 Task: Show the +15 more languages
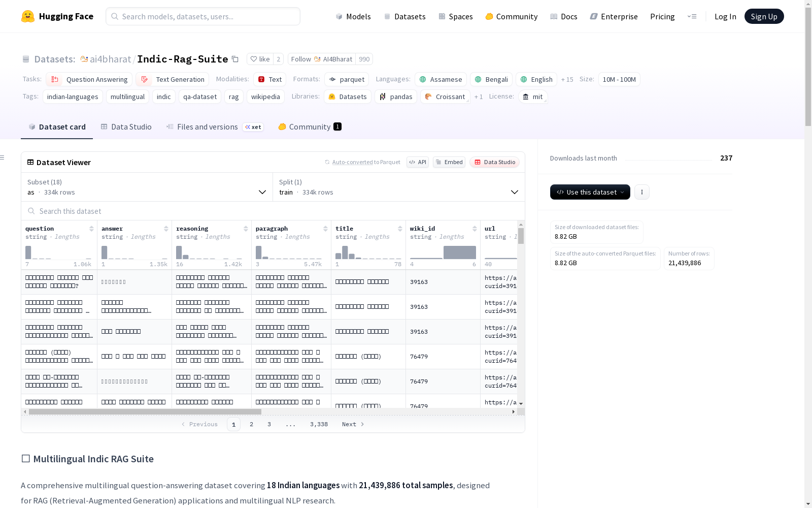pyautogui.click(x=567, y=79)
